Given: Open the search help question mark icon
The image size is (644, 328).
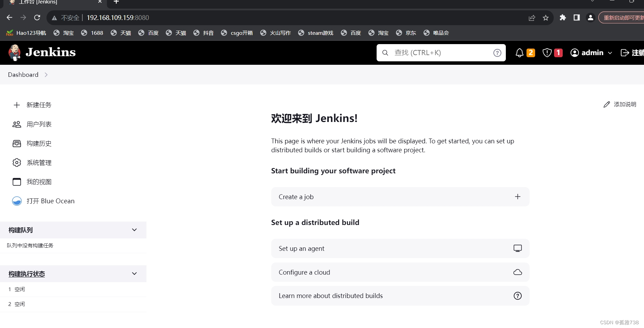Looking at the screenshot, I should point(497,52).
